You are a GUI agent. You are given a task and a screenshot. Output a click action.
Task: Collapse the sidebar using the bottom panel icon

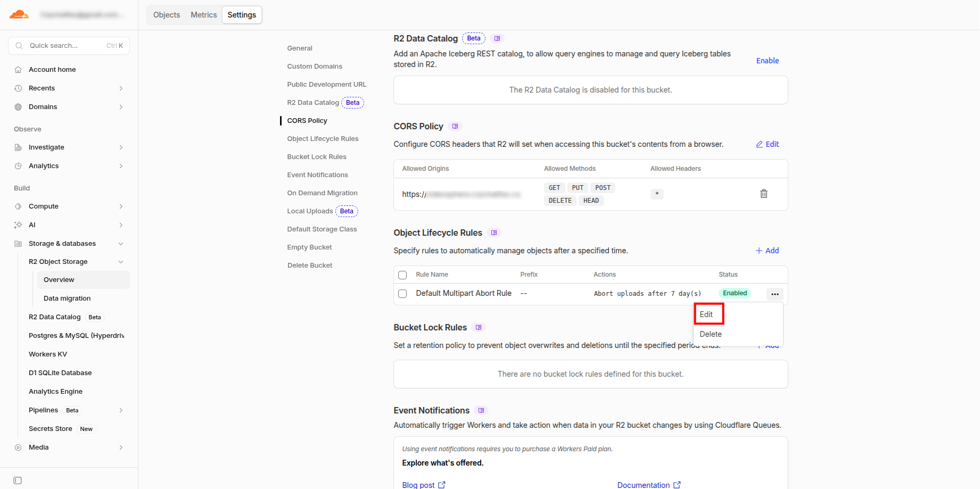tap(18, 480)
